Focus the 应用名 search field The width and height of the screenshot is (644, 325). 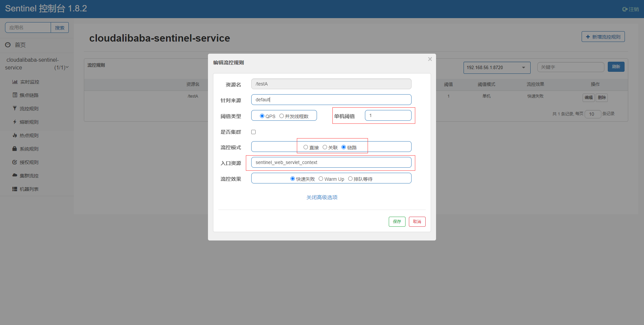coord(28,28)
